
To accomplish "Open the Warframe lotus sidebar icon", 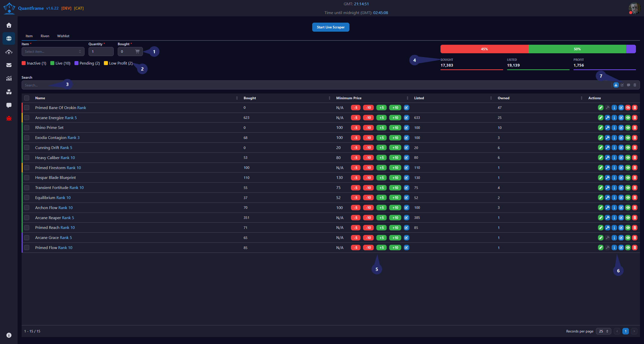I will point(9,52).
